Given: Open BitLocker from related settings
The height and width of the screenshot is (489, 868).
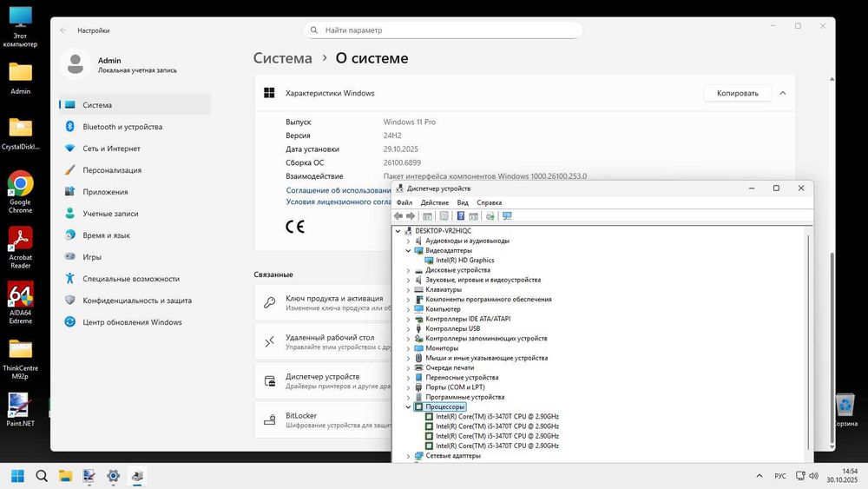Looking at the screenshot, I should [x=323, y=420].
